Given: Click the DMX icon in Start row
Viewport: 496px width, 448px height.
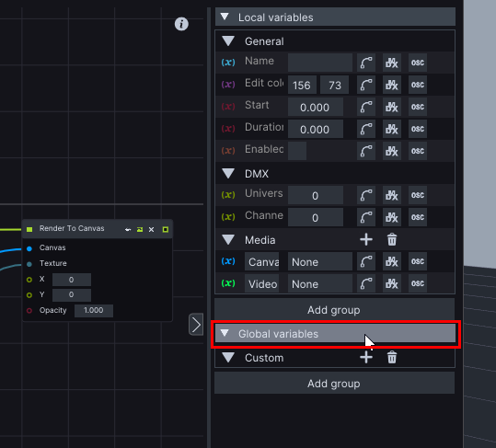Looking at the screenshot, I should point(392,107).
